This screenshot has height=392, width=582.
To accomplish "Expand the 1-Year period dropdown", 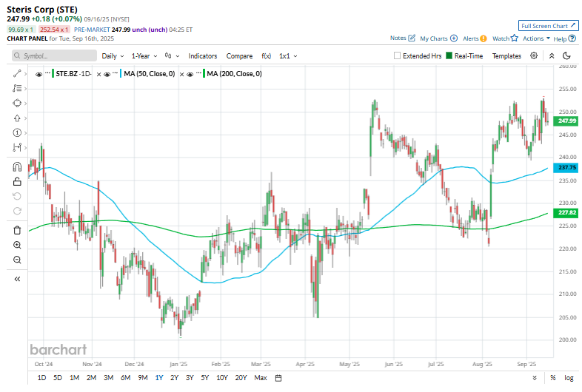I will [144, 56].
